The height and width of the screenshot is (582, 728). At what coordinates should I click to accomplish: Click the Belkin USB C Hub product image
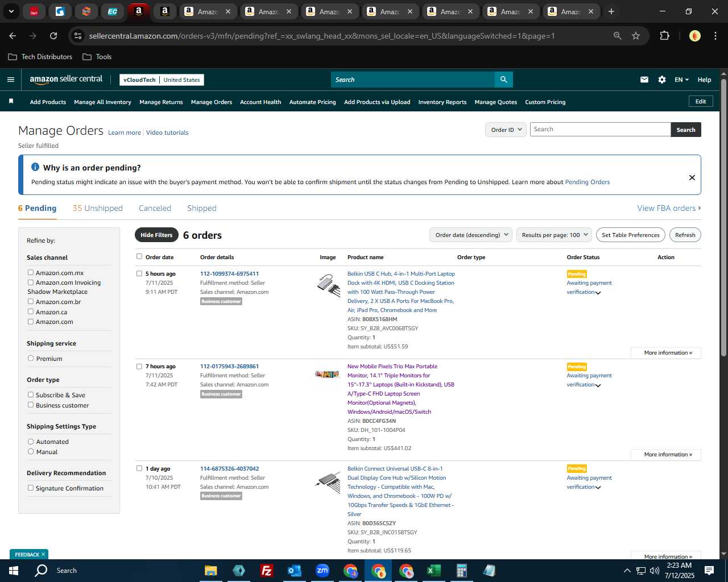point(328,284)
